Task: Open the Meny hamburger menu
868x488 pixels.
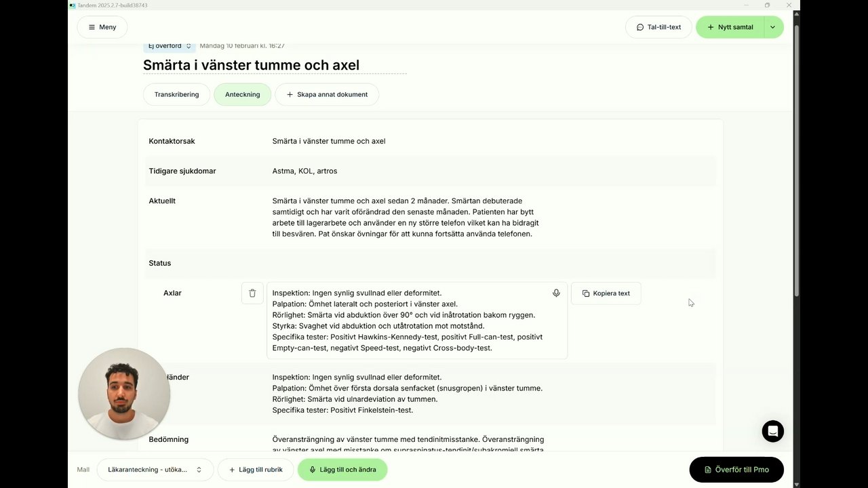Action: (x=102, y=27)
